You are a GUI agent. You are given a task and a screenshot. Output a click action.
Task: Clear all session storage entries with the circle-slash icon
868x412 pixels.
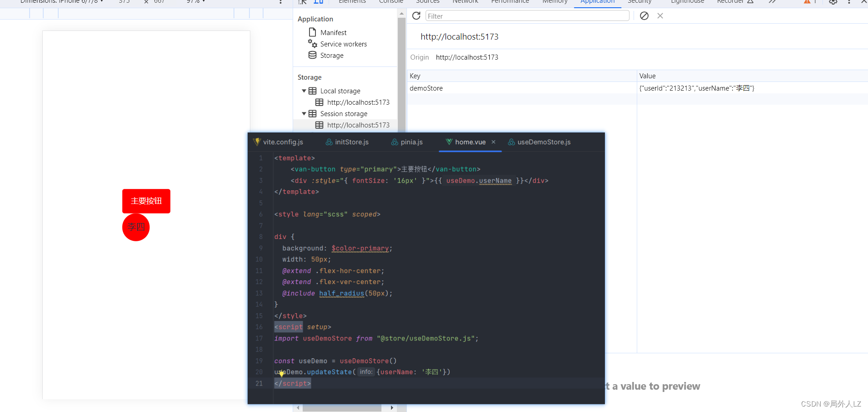[644, 16]
